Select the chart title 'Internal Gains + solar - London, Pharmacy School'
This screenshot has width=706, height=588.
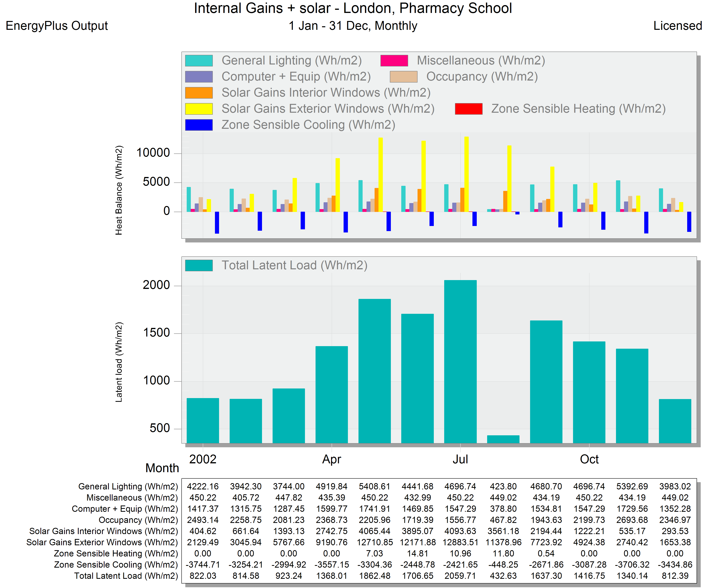click(x=353, y=8)
